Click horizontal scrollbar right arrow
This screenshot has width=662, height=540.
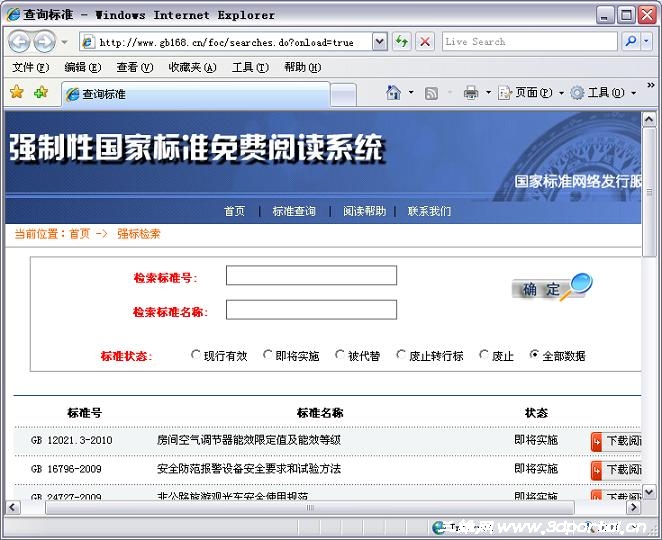tap(633, 507)
